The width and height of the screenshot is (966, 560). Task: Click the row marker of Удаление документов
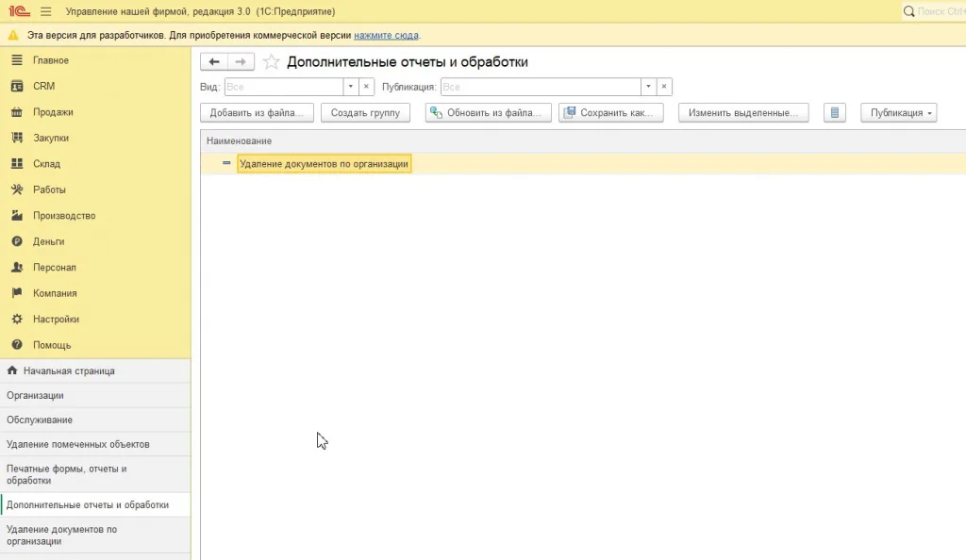226,163
